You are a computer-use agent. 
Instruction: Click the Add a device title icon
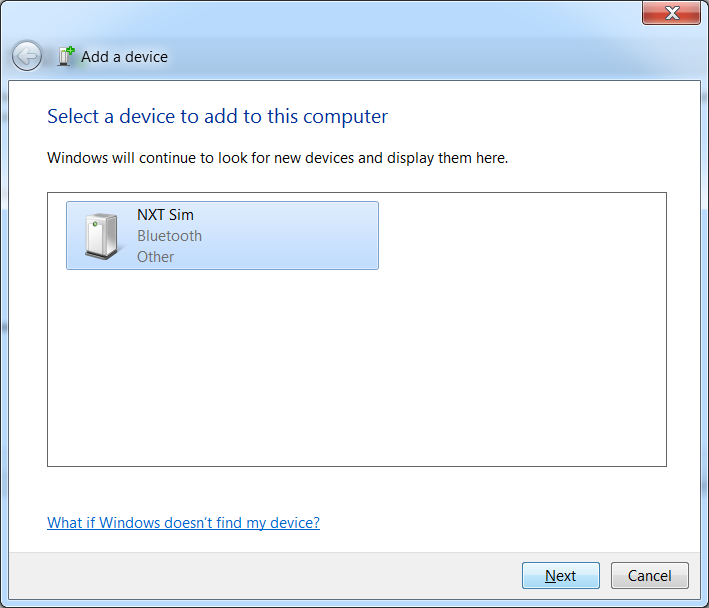click(x=66, y=56)
